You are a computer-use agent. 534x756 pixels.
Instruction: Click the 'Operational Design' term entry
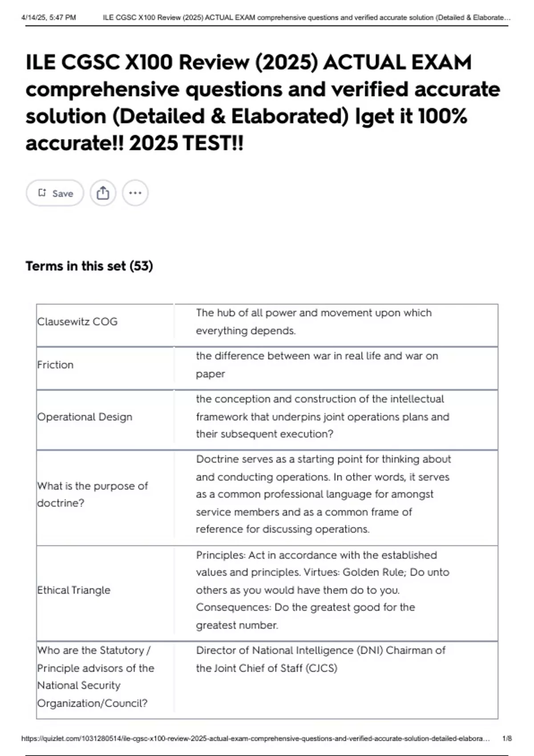85,417
